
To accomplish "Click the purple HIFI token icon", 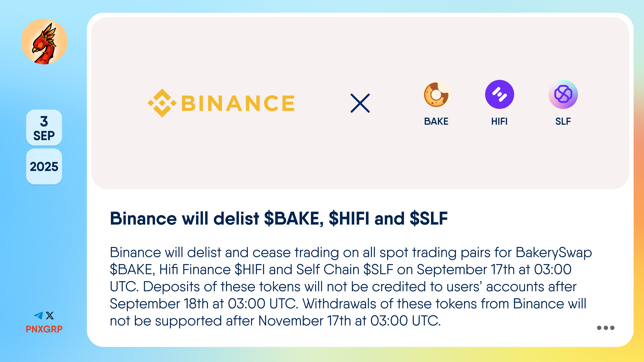I will click(x=499, y=94).
